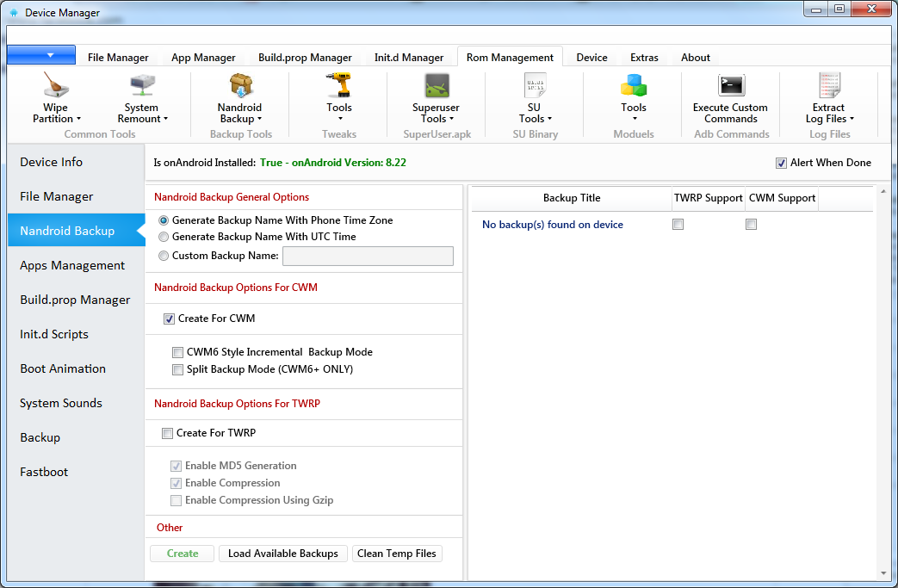
Task: Select Generate Backup Name With UTC Time
Action: click(x=164, y=237)
